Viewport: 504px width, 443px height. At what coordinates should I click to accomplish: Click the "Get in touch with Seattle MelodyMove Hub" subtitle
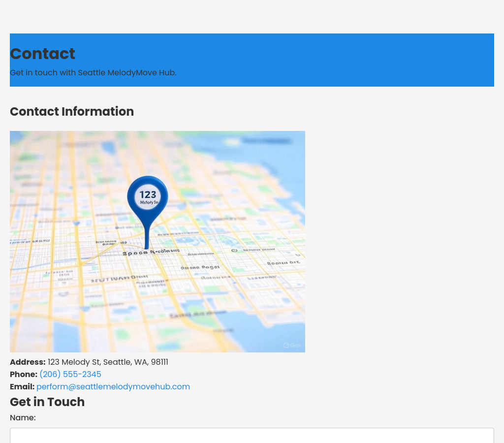[x=93, y=73]
